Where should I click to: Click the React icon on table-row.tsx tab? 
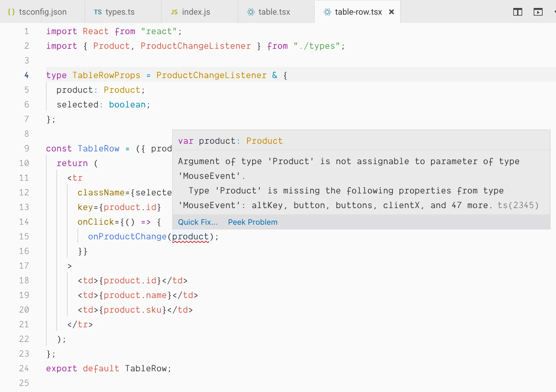[x=327, y=12]
